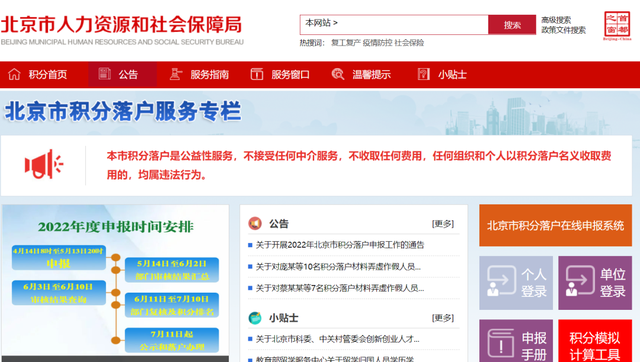Show more 小贴士 via [更多]

(x=443, y=318)
